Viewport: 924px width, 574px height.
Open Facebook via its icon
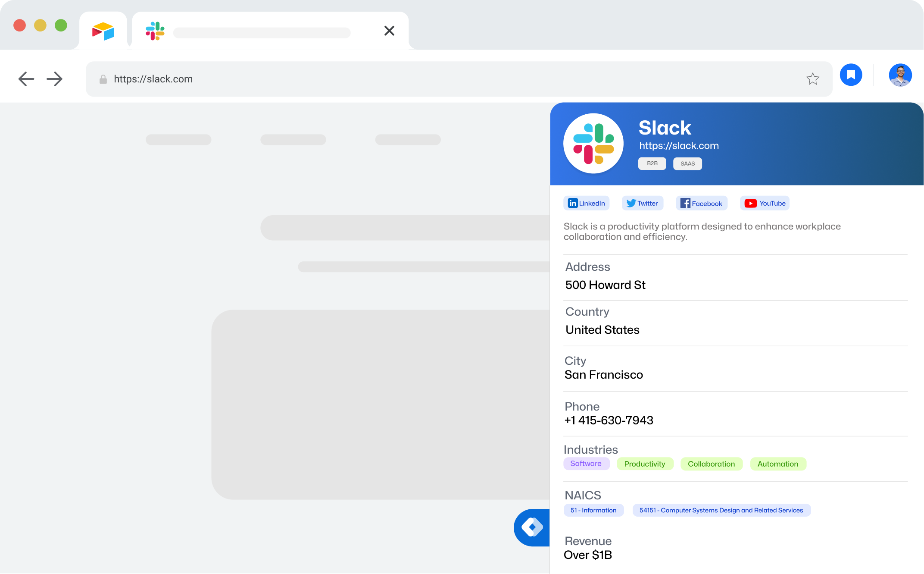pos(685,203)
